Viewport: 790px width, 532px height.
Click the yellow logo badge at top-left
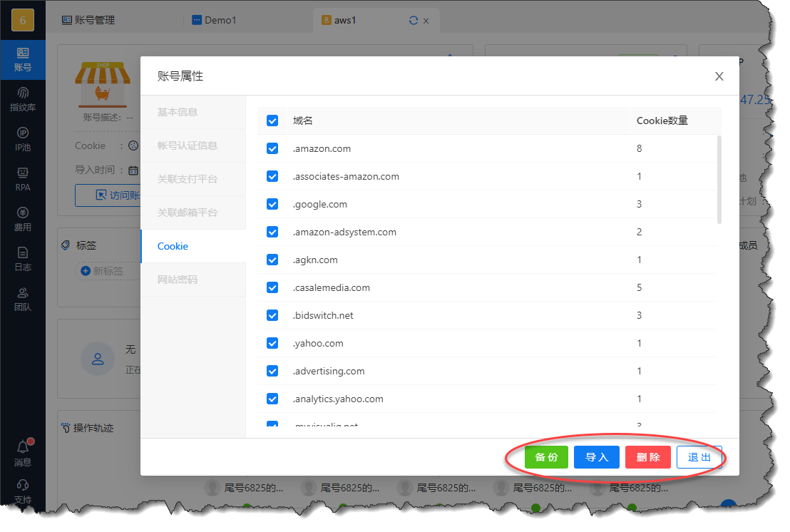(23, 20)
